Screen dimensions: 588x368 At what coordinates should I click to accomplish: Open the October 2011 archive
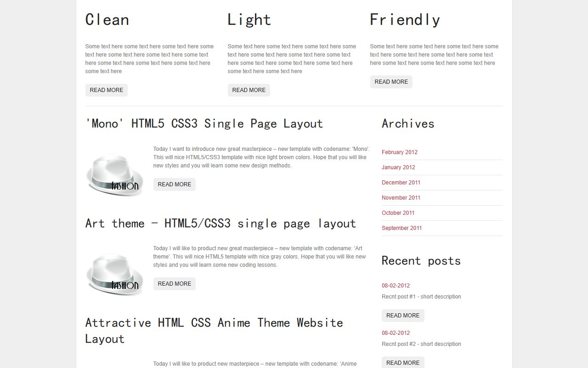pos(398,213)
